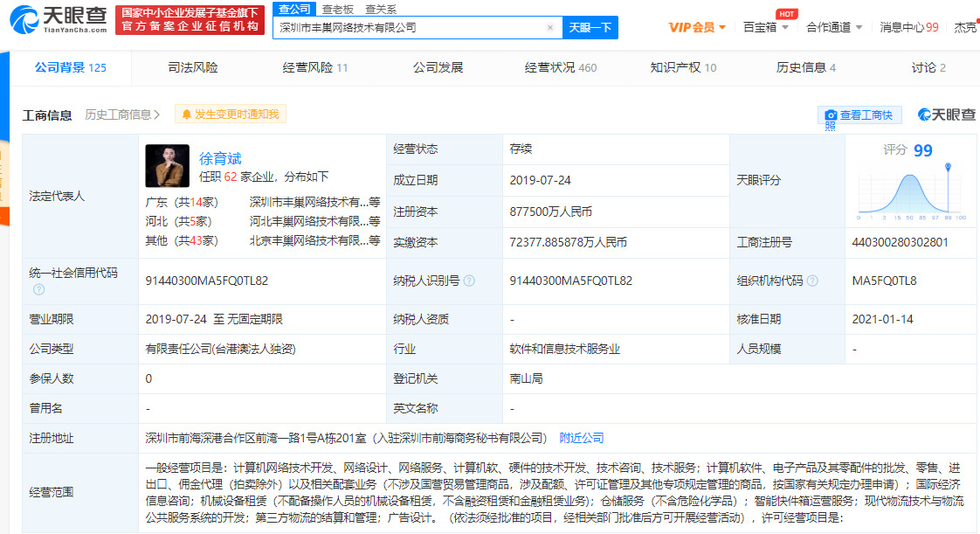Click the 72377.885878万人民币 paid-in capital value
Screen dimensions: 980x534
[x=568, y=242]
